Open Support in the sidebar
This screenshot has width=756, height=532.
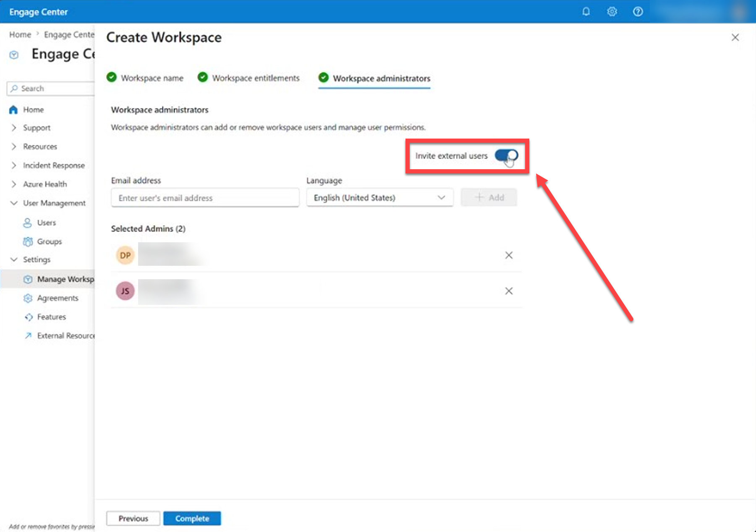pyautogui.click(x=37, y=128)
